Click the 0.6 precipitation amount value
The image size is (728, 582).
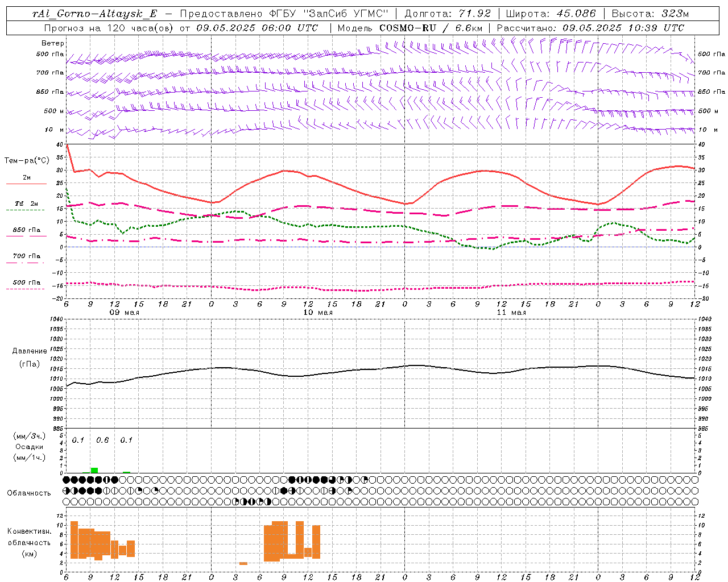click(102, 440)
